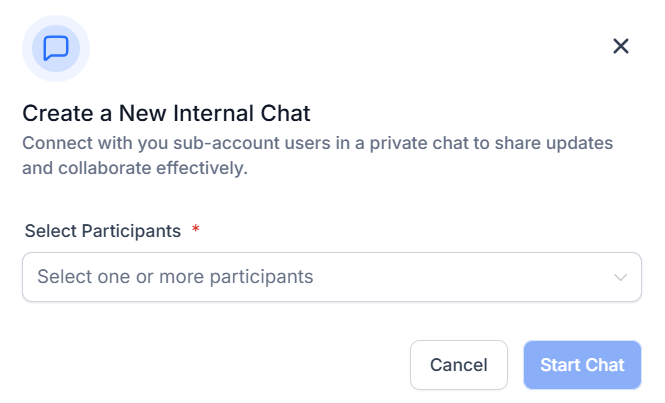665x403 pixels.
Task: Click the word 'Participants' in the field label
Action: click(x=131, y=231)
